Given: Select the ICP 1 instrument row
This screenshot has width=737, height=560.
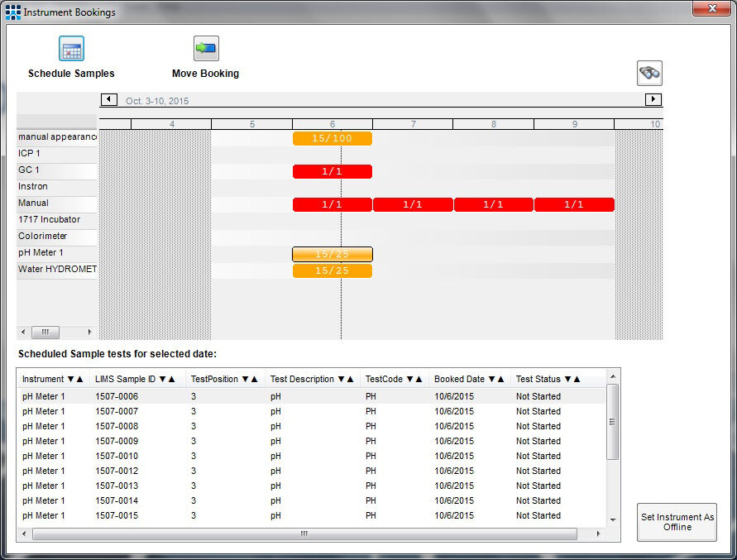Looking at the screenshot, I should coord(57,154).
